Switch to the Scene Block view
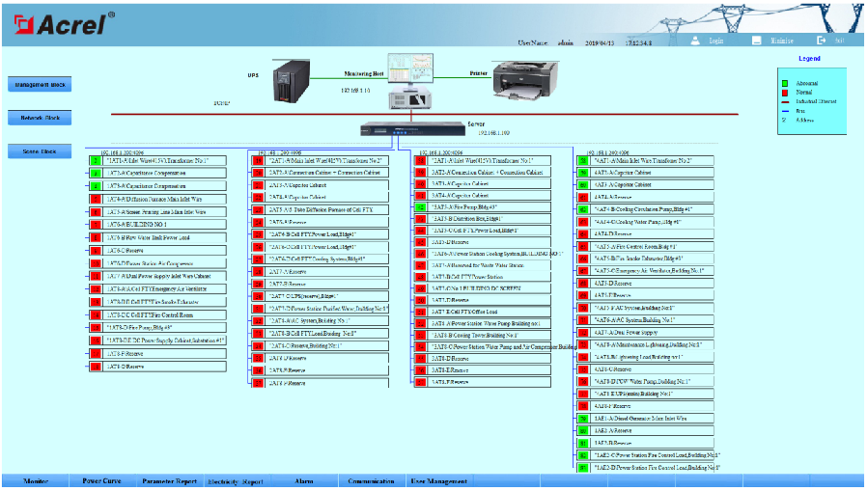The image size is (868, 491). tap(40, 151)
